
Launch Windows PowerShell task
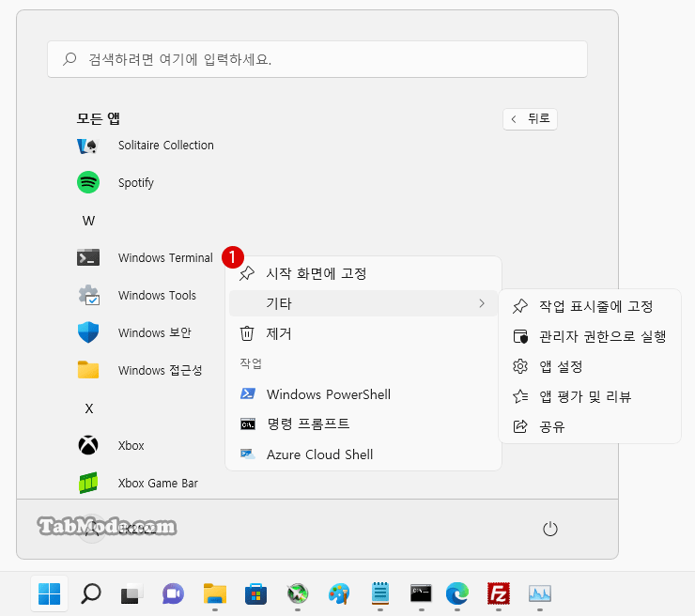[363, 394]
